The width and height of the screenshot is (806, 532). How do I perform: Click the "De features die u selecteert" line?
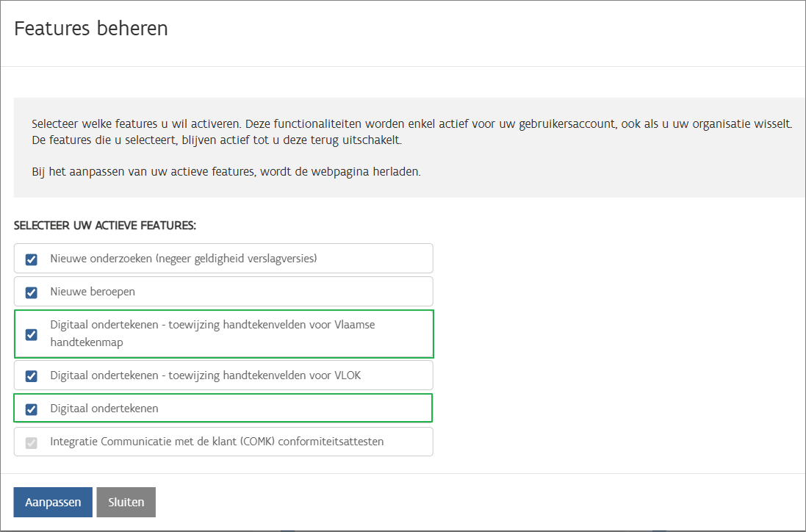217,140
